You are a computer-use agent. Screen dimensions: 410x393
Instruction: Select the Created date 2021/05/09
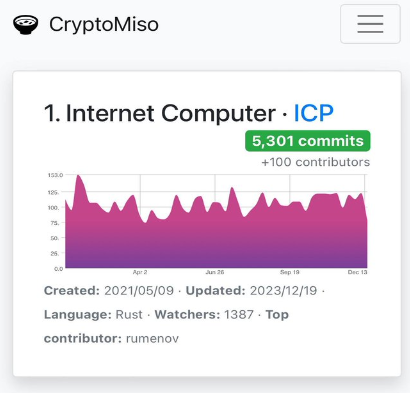point(139,291)
